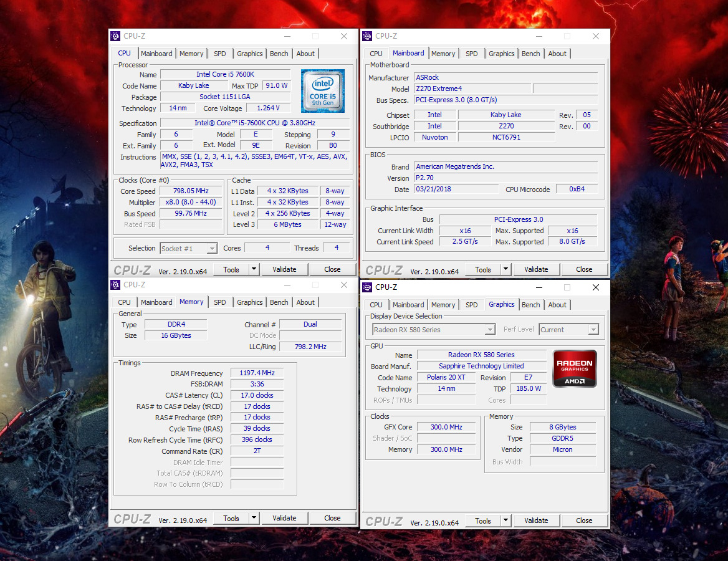This screenshot has width=728, height=561.
Task: Select the Memory tab in the Graphics window
Action: 443,305
